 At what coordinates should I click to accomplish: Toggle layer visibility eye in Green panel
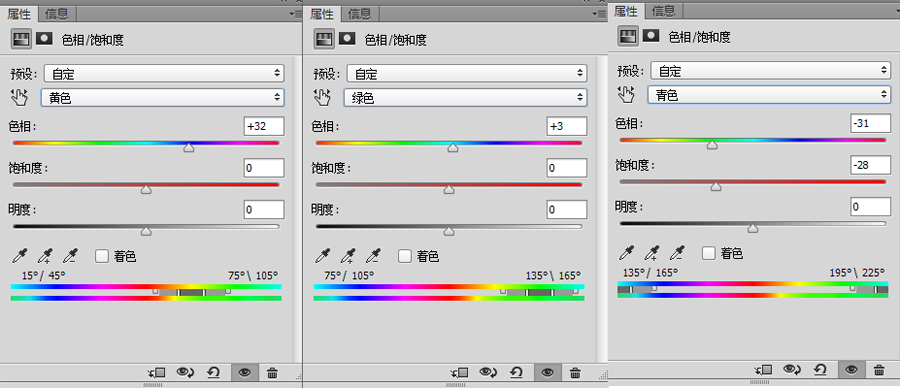pyautogui.click(x=548, y=373)
